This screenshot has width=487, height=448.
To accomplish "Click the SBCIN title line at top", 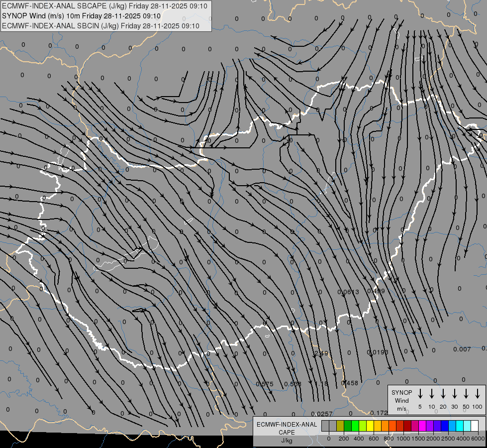I will tap(100, 26).
